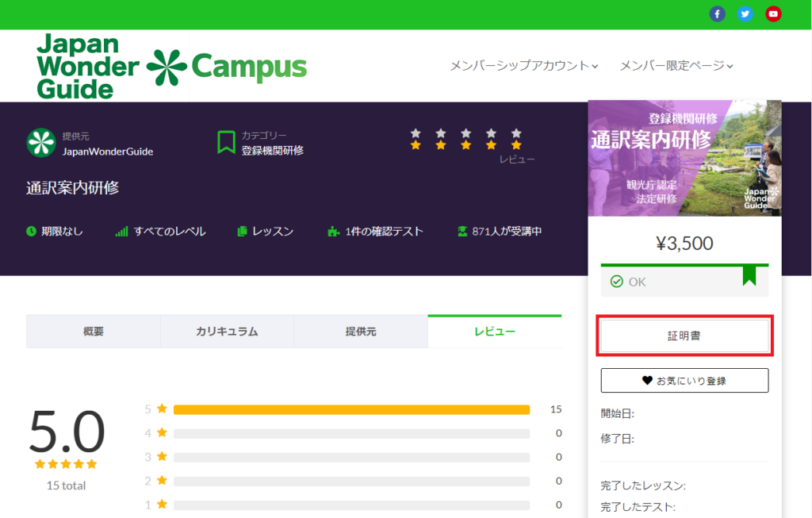
Task: Click the enrolled students icon beside 871人が受講中
Action: (462, 232)
